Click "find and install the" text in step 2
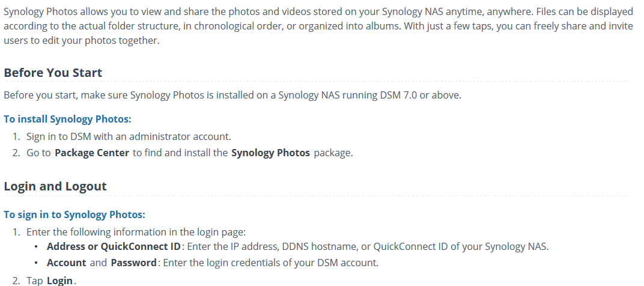The image size is (644, 286). pyautogui.click(x=180, y=153)
